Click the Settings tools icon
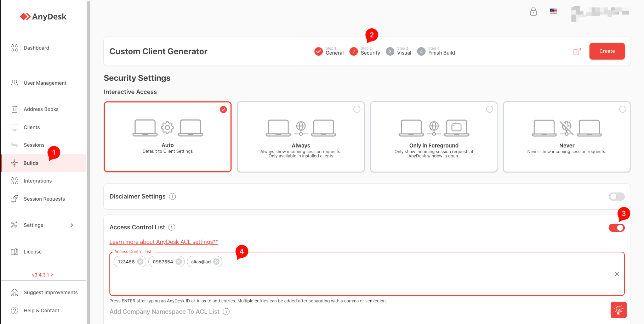This screenshot has height=324, width=644. tap(14, 225)
